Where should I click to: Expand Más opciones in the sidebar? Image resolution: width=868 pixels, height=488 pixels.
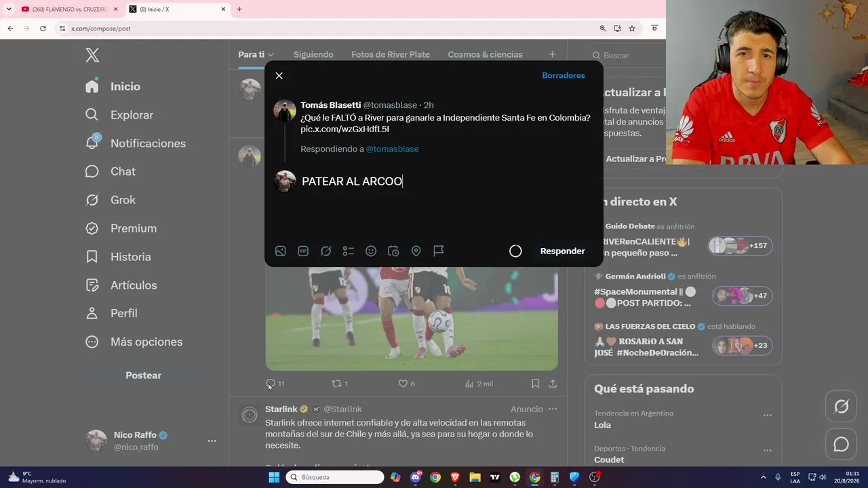pyautogui.click(x=134, y=342)
